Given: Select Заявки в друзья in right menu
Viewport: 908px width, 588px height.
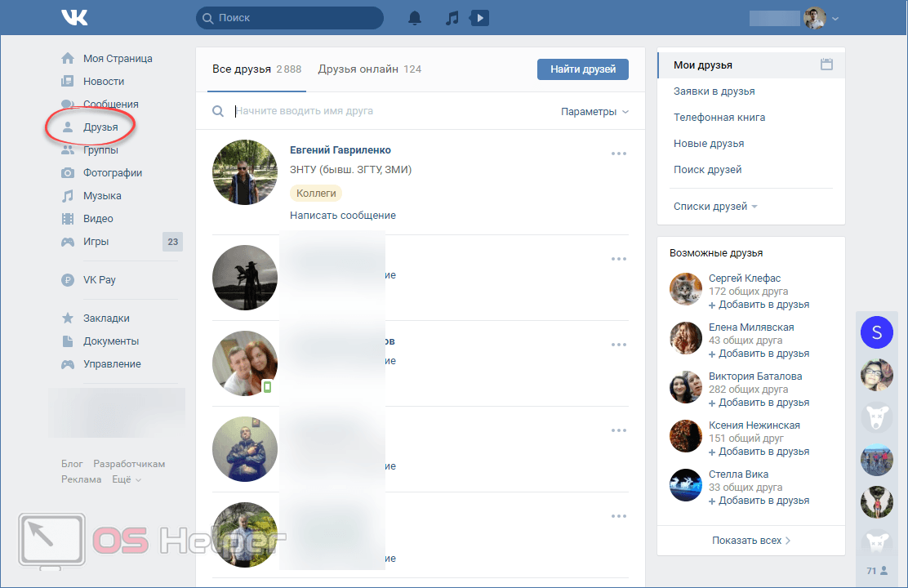Looking at the screenshot, I should click(x=714, y=91).
